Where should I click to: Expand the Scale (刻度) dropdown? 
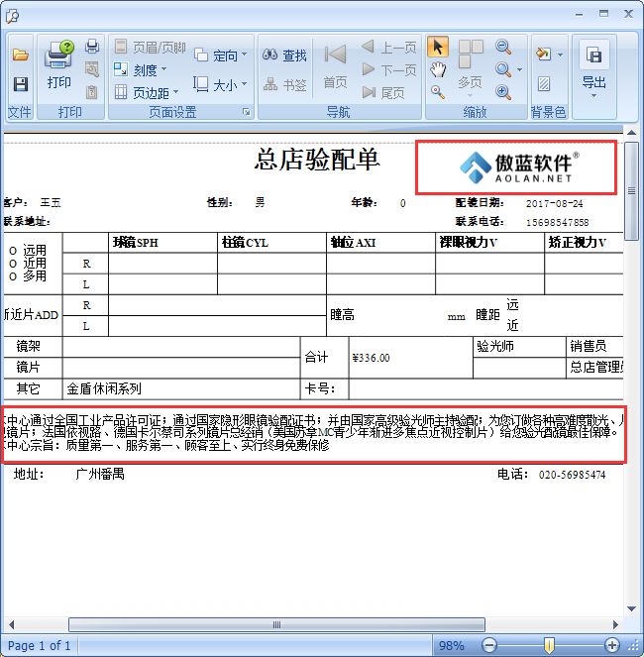139,69
